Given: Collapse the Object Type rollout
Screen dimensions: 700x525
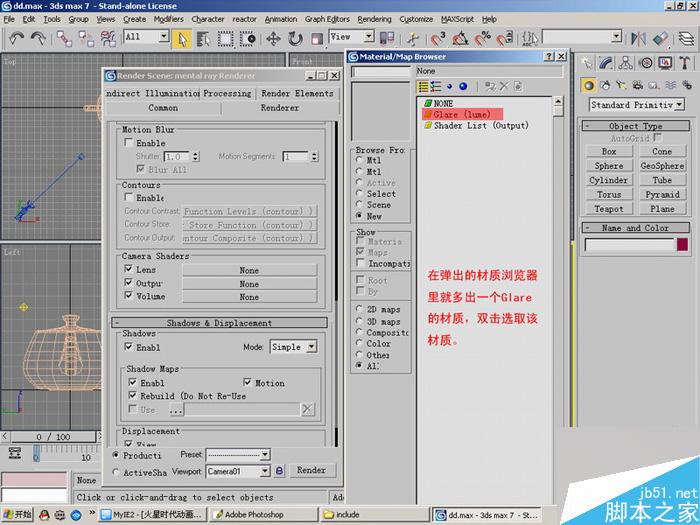Looking at the screenshot, I should (x=636, y=126).
